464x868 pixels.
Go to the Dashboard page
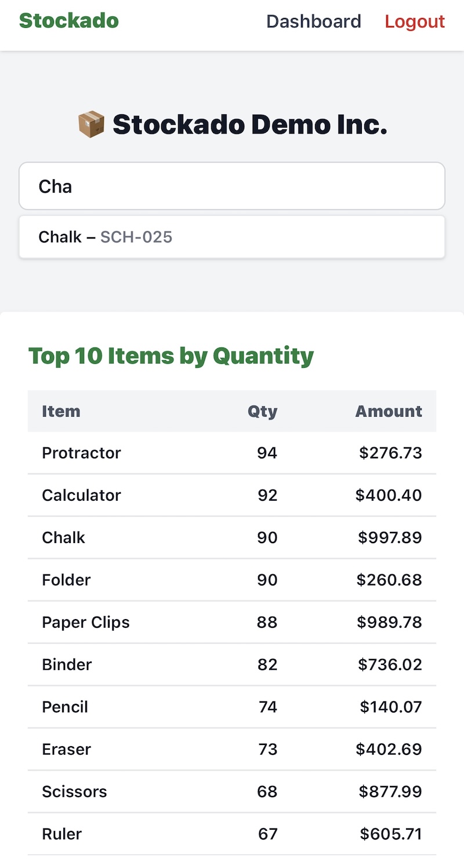click(x=314, y=21)
